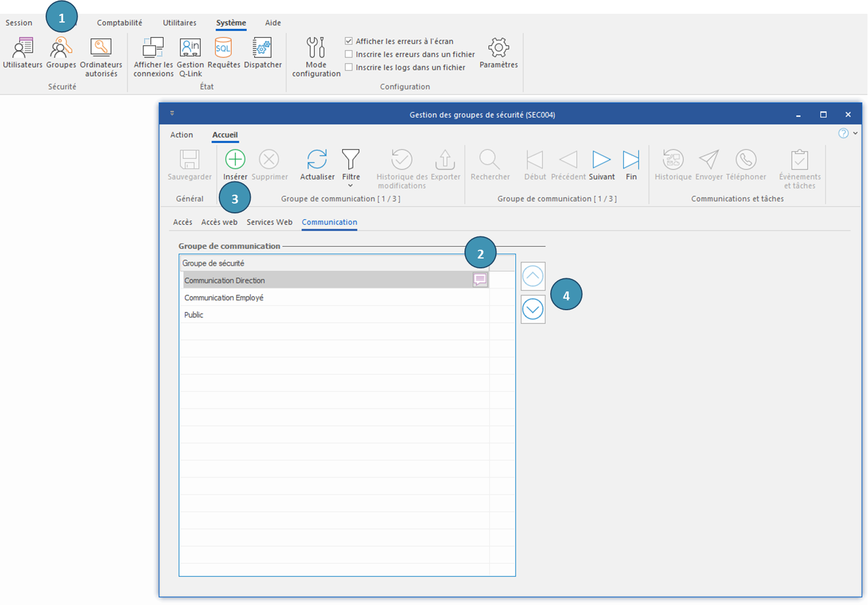Click the green Insérer plus icon

[235, 159]
